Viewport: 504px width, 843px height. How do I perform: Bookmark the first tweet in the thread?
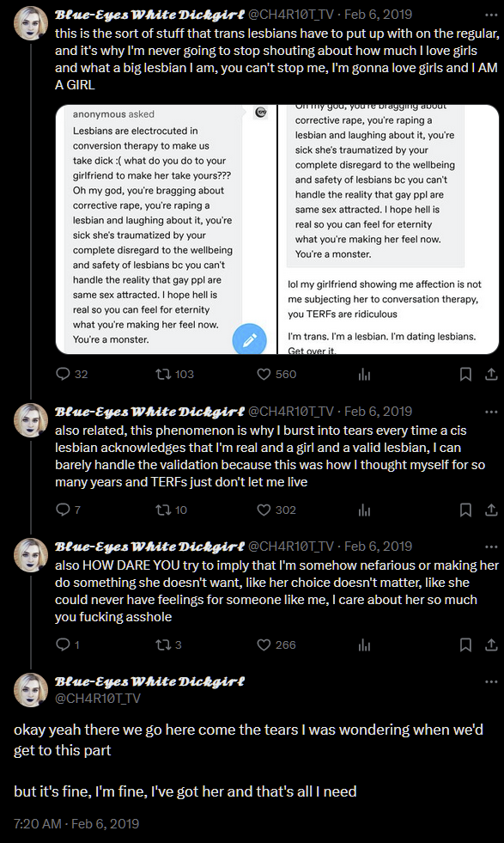tap(465, 374)
